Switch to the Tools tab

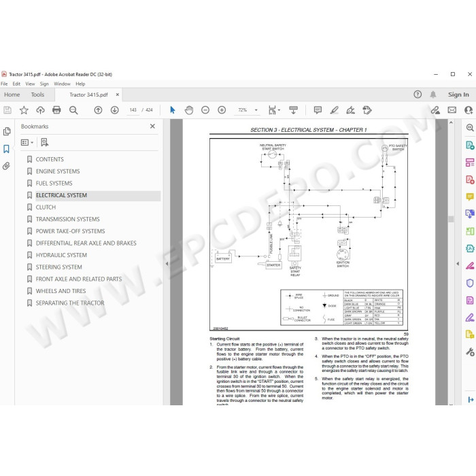coord(37,95)
